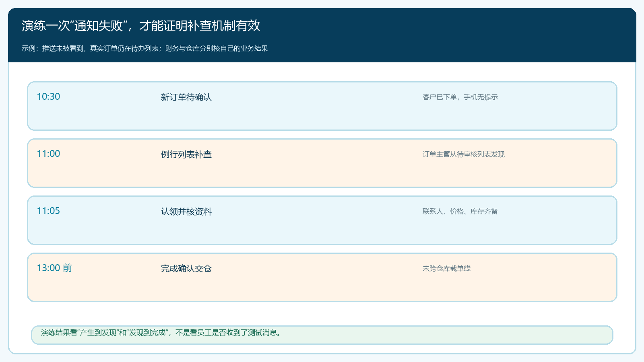644x362 pixels.
Task: Click the 11:00 time label
Action: [x=48, y=154]
